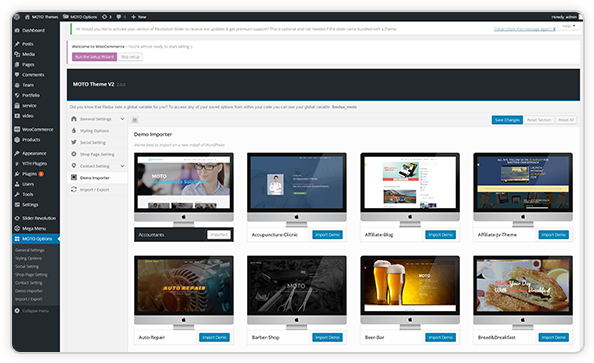Expand Contact Setting chevron in options panel
The image size is (594, 363).
pyautogui.click(x=122, y=166)
